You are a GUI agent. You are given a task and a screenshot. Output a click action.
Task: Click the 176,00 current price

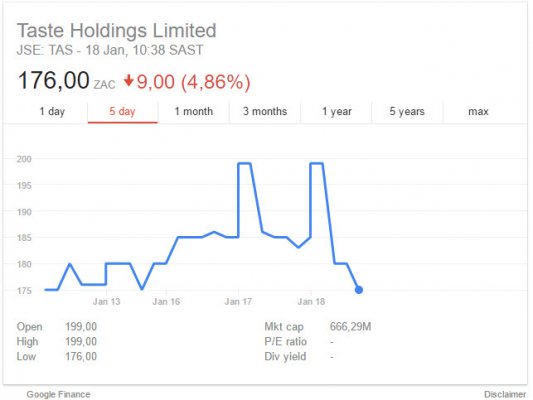[53, 81]
